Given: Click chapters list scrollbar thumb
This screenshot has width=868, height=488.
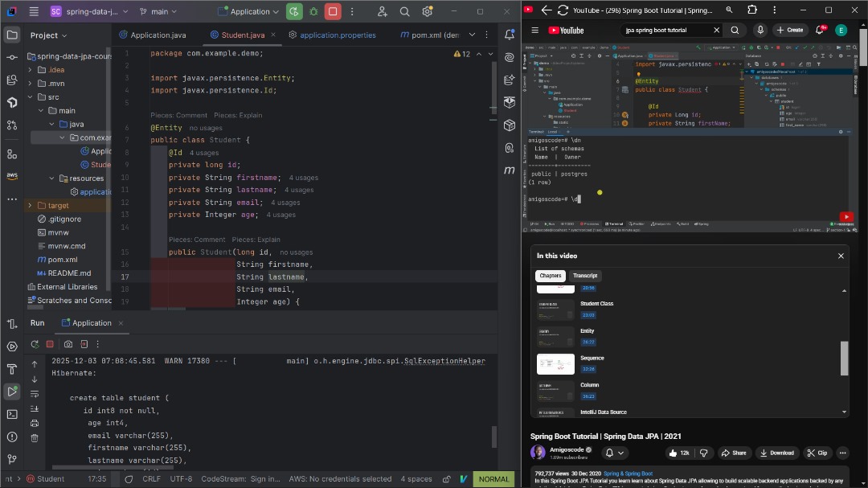Looking at the screenshot, I should pyautogui.click(x=844, y=358).
